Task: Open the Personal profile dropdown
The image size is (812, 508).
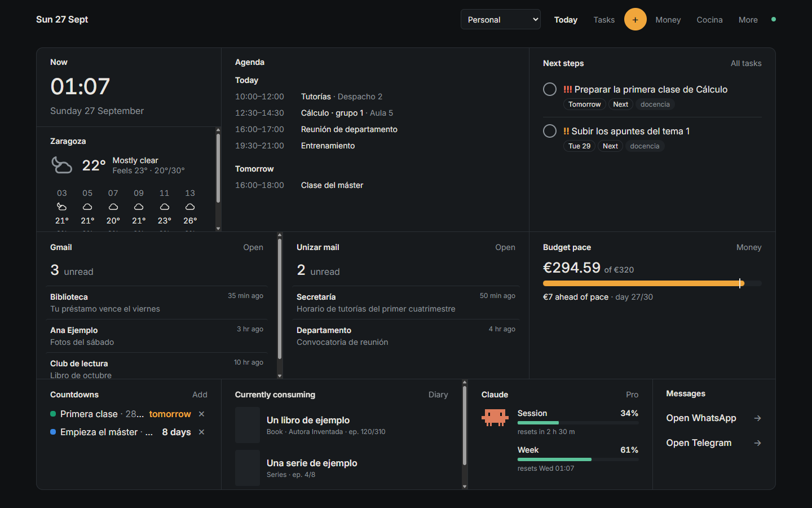Action: click(501, 19)
